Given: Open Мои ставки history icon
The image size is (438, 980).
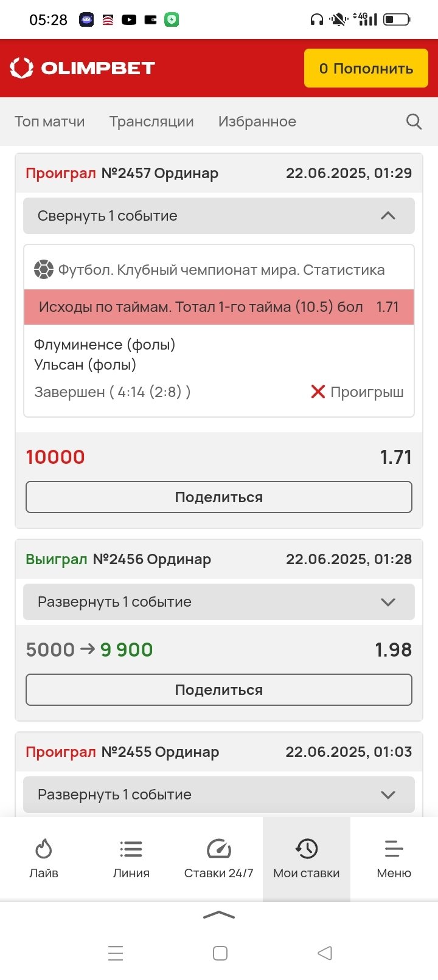Looking at the screenshot, I should click(307, 849).
